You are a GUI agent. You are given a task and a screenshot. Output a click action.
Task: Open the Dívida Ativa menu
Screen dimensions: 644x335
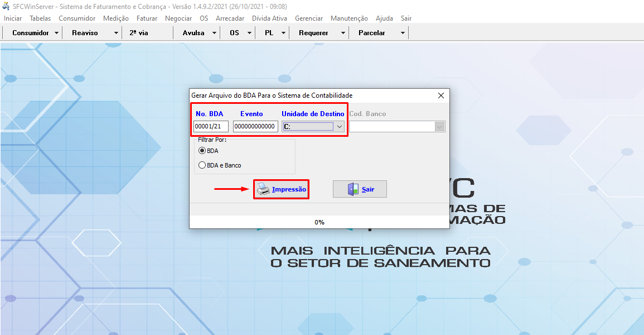point(269,18)
